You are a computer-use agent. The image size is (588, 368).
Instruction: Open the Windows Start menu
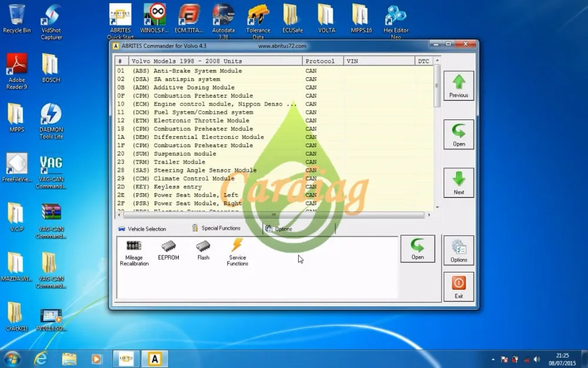(11, 359)
